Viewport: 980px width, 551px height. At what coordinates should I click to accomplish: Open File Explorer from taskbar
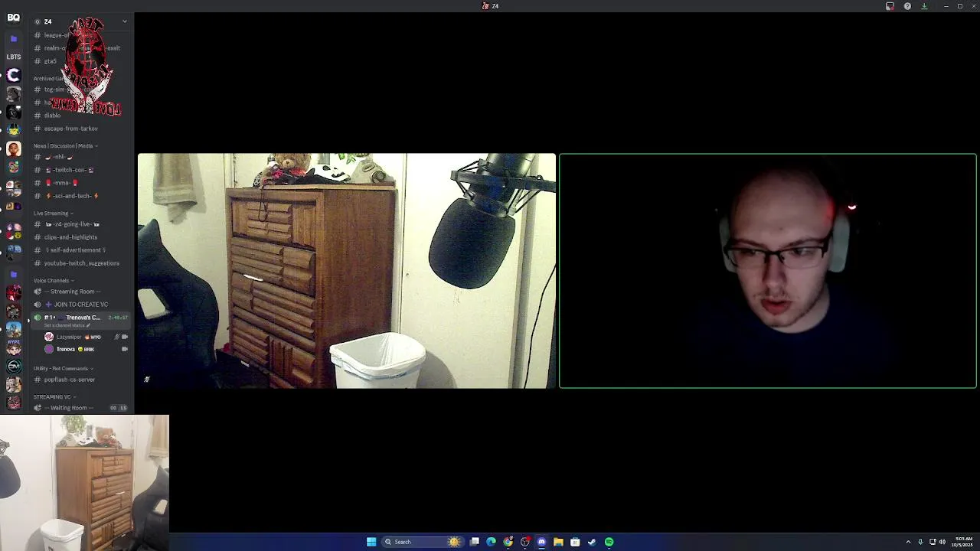tap(558, 542)
